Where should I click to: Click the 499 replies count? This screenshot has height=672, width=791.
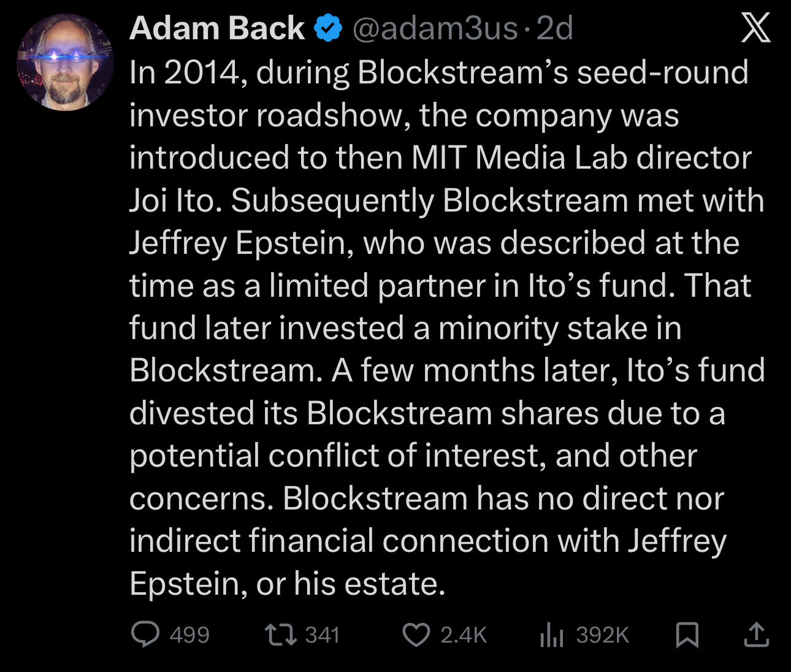(189, 635)
